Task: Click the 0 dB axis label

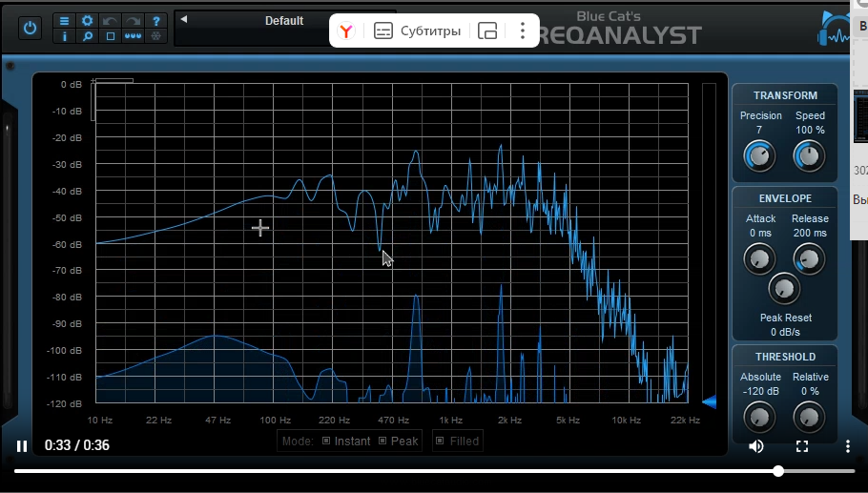Action: click(72, 85)
